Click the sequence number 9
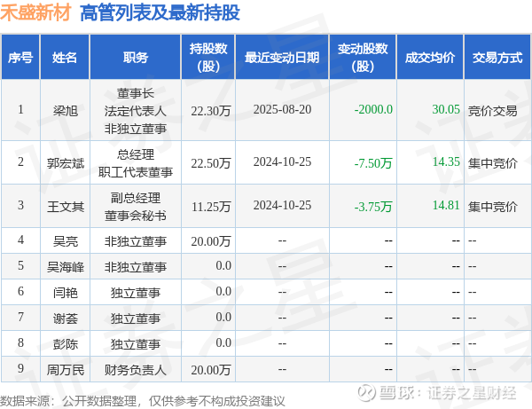Viewport: 532px width, 409px height. tap(20, 368)
